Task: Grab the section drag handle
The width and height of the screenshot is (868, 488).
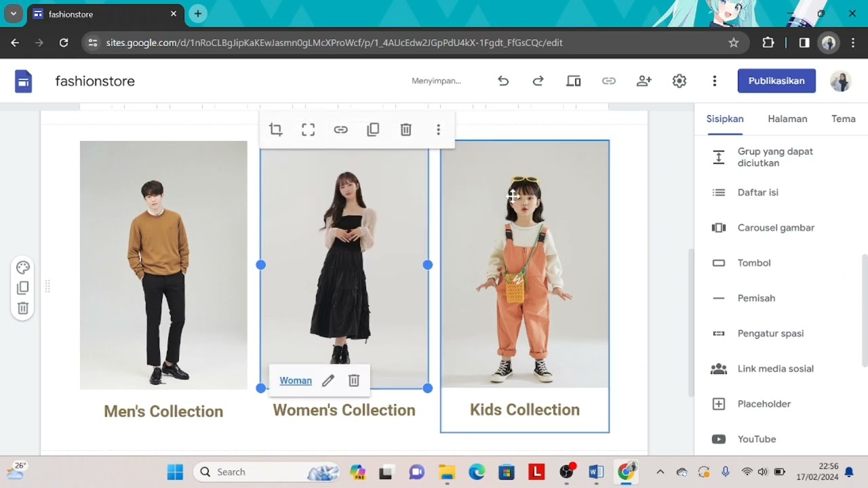Action: point(47,287)
